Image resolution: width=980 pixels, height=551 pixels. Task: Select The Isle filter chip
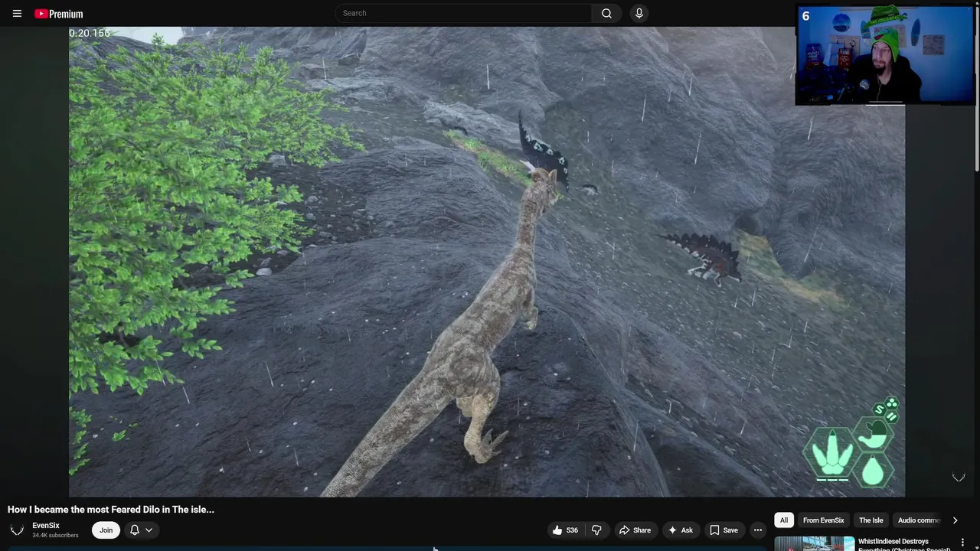871,520
